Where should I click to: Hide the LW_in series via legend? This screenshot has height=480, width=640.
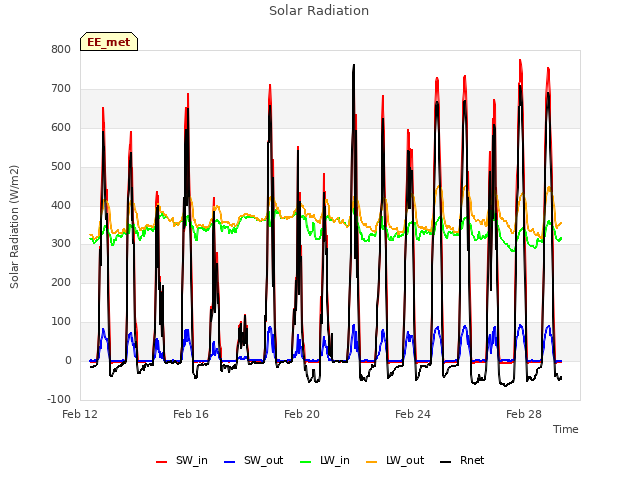point(325,460)
